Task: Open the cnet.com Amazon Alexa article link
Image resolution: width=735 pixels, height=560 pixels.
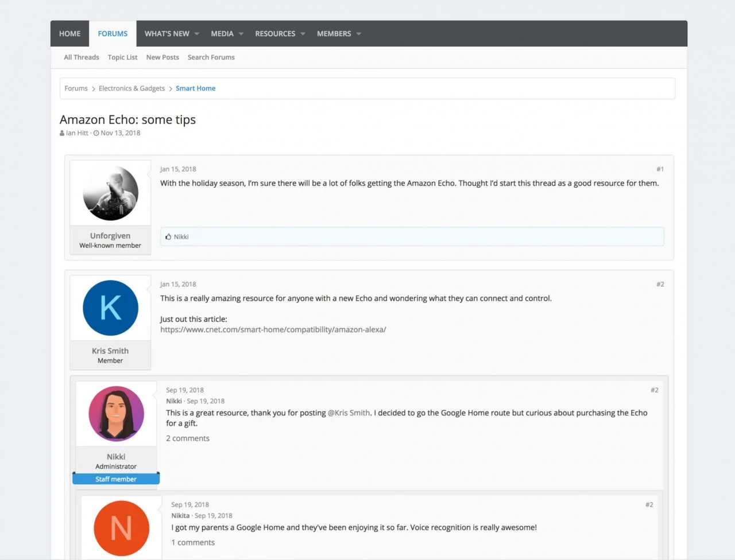Action: 273,330
